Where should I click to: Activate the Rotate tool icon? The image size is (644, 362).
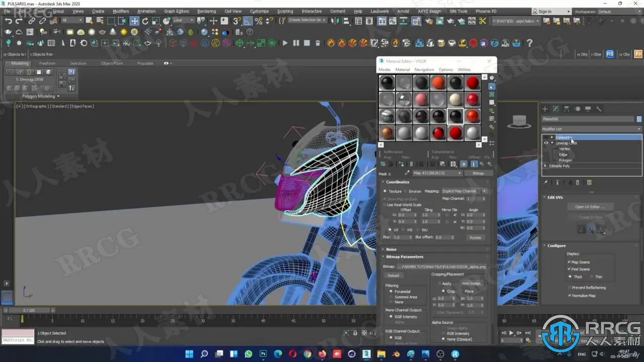[145, 21]
